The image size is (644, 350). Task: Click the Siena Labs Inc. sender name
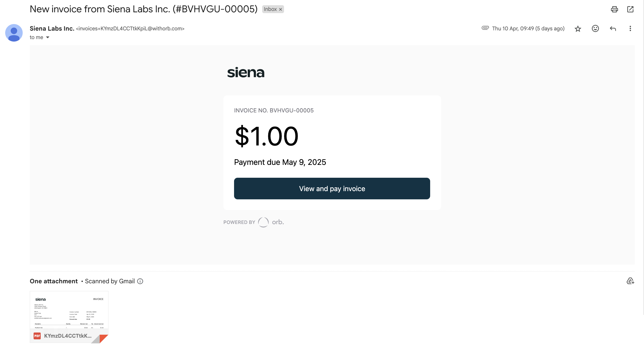[52, 28]
